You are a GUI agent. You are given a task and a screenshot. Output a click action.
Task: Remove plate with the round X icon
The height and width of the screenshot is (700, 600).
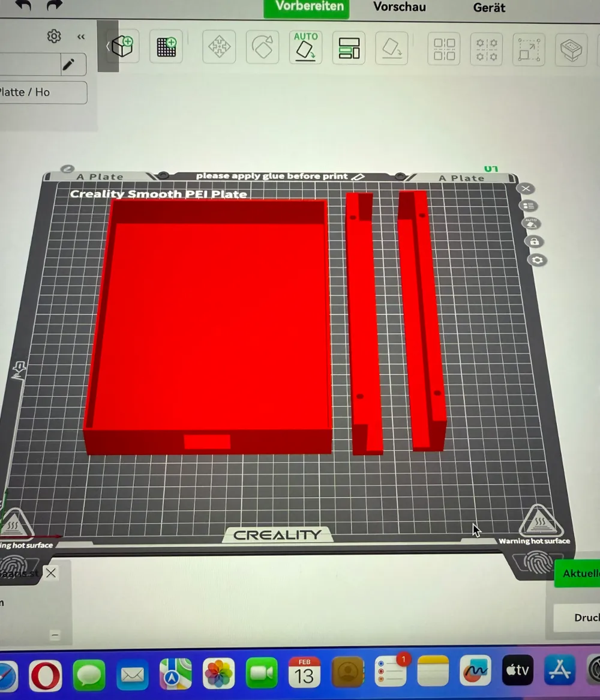[x=526, y=189]
